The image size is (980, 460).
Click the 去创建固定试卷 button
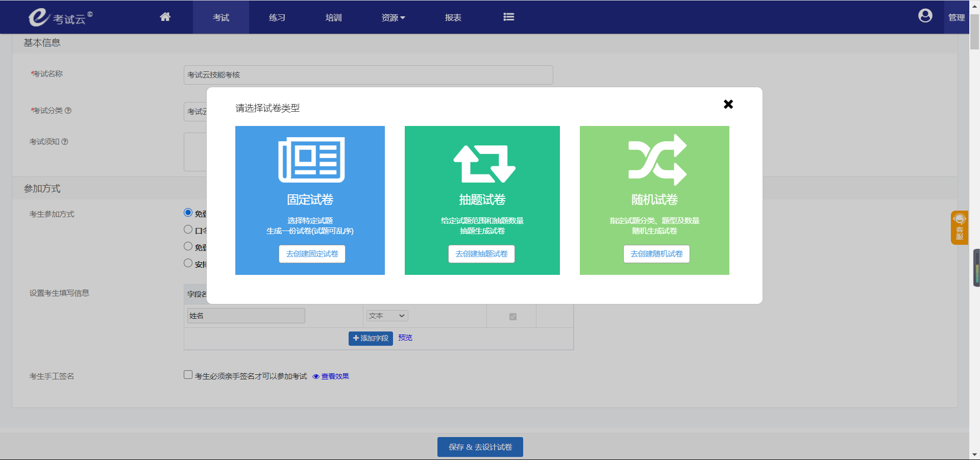coord(312,254)
